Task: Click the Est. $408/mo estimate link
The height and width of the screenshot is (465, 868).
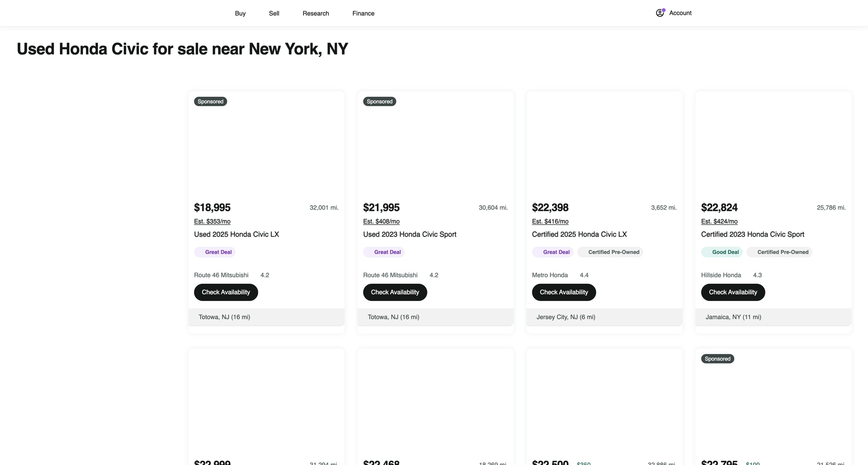Action: tap(381, 221)
